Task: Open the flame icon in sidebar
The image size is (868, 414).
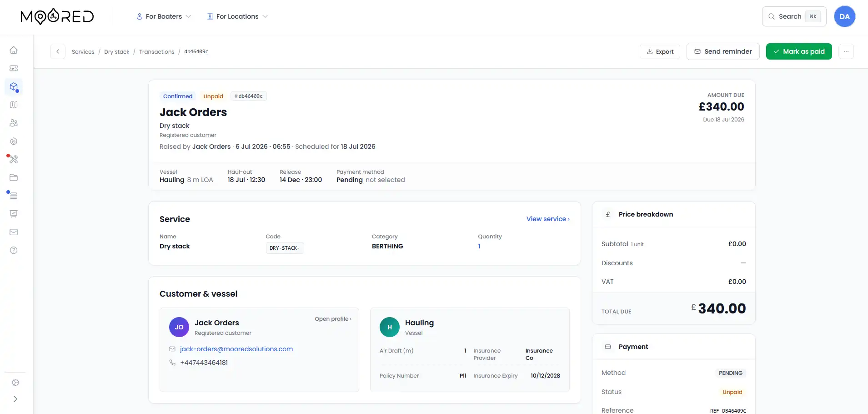Action: click(x=14, y=141)
